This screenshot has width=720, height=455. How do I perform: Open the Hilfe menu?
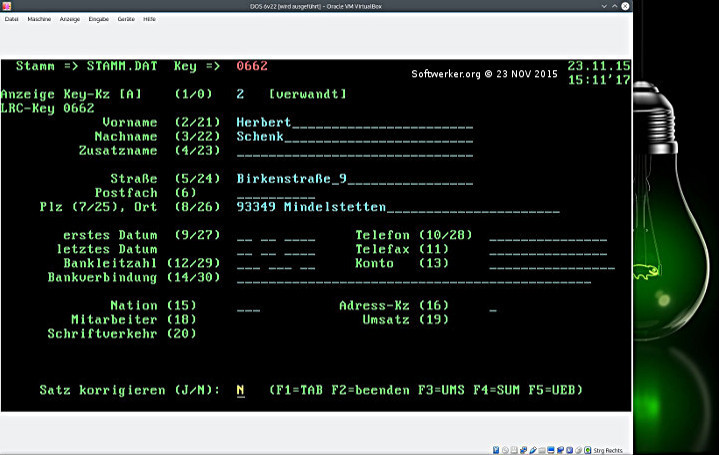coord(149,19)
